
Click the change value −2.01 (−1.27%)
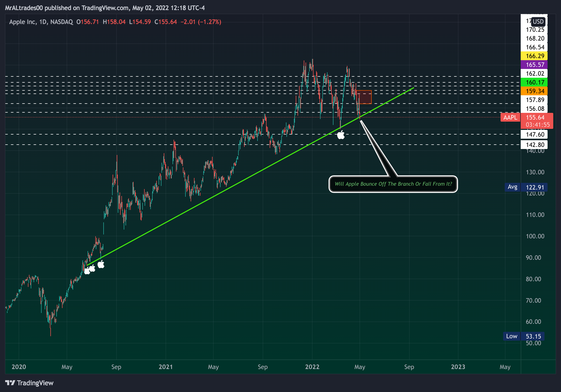click(201, 22)
